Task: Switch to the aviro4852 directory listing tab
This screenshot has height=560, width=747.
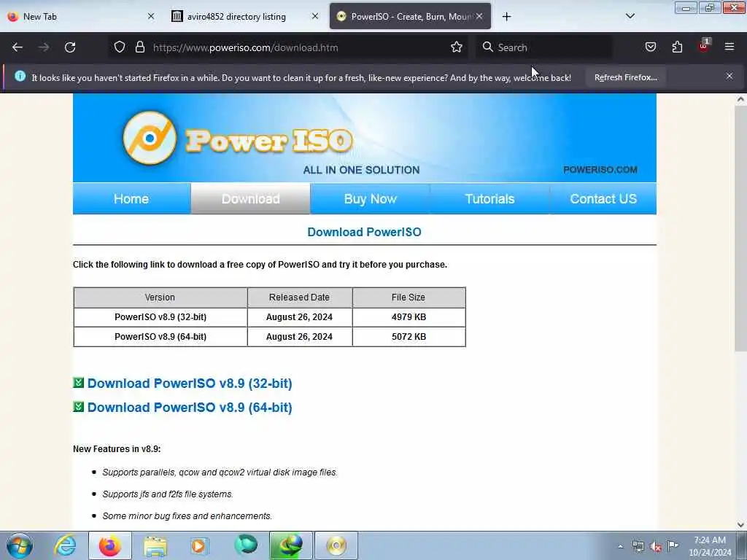Action: 245,17
